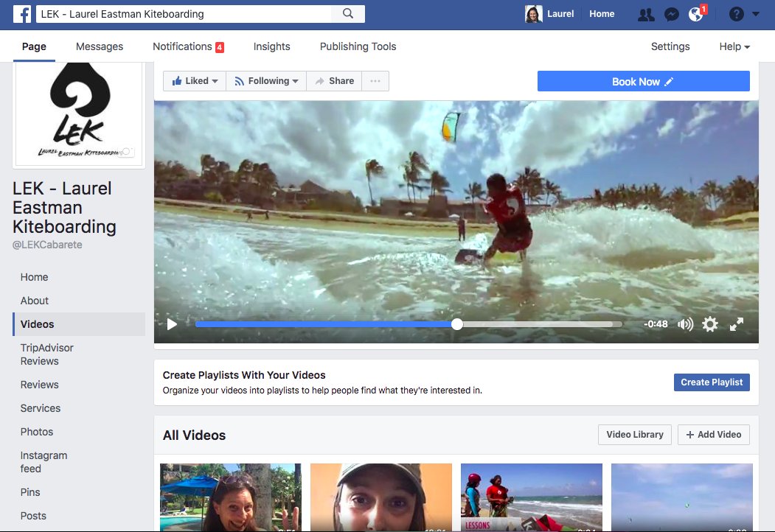Open account menu arrow in top bar
The image size is (775, 532).
756,14
